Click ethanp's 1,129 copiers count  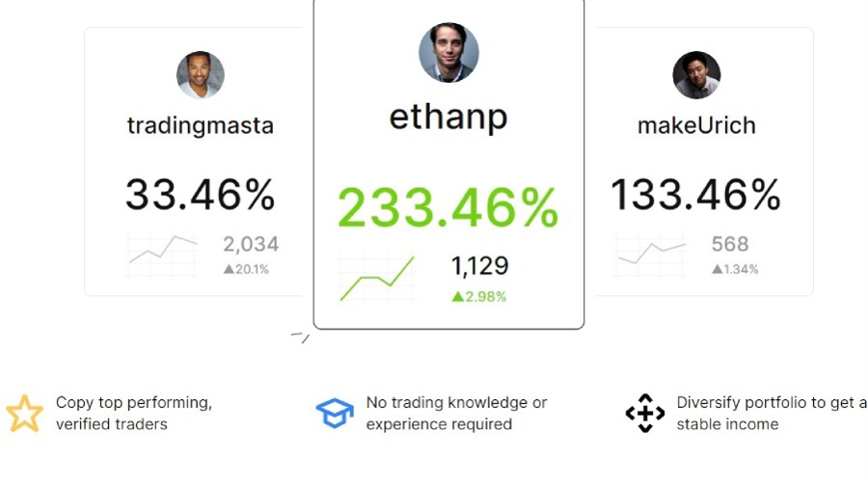479,266
